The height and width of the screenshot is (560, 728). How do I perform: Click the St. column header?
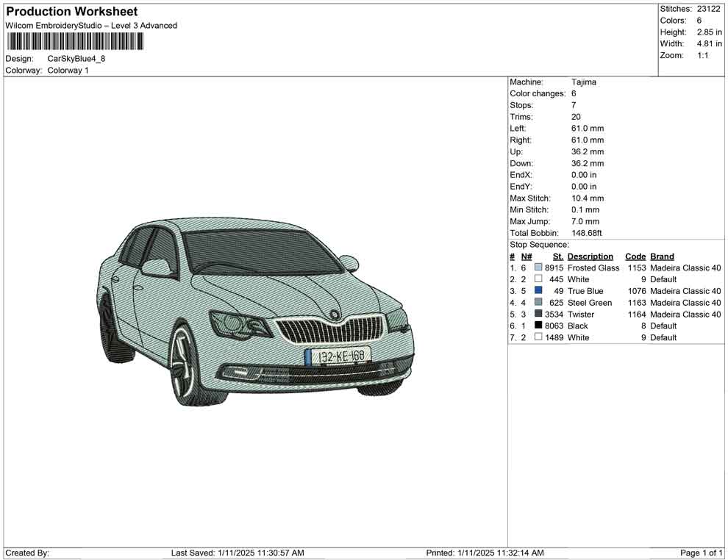point(557,256)
